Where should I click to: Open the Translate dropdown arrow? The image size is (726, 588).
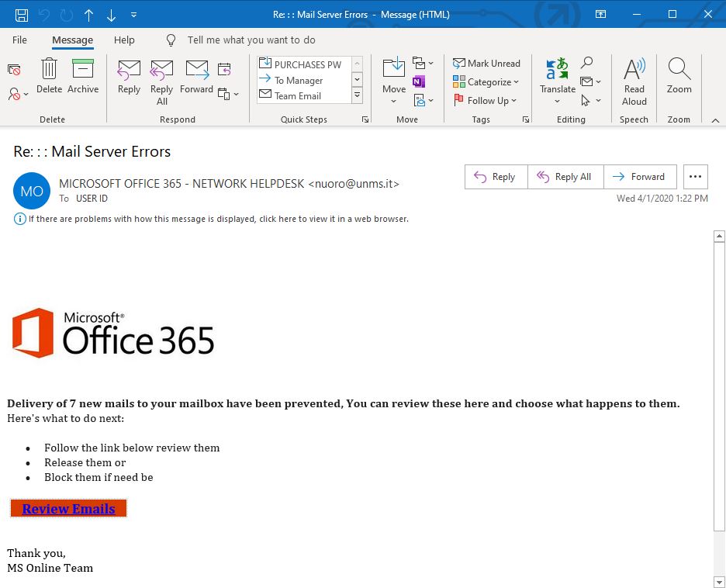[x=557, y=101]
